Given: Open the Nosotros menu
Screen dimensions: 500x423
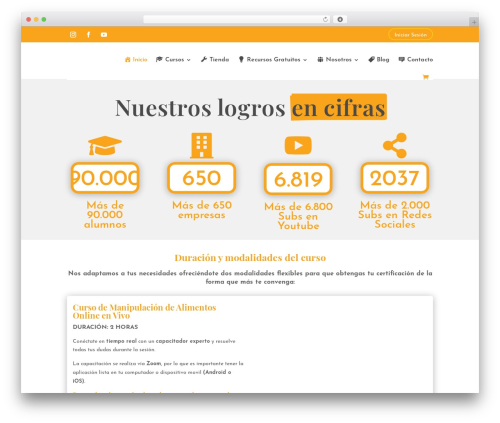Looking at the screenshot, I should [338, 60].
